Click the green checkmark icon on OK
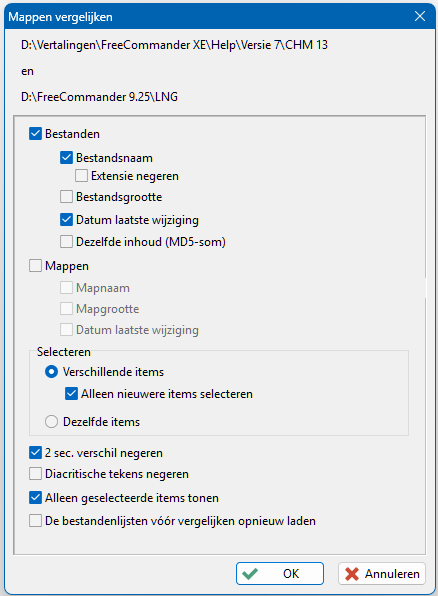The height and width of the screenshot is (596, 438). click(250, 574)
